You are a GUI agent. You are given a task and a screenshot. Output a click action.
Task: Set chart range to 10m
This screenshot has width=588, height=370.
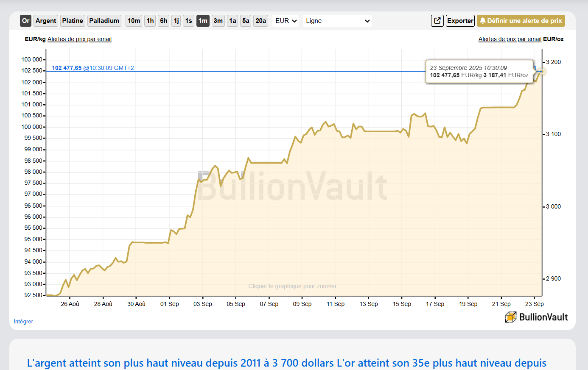(134, 21)
